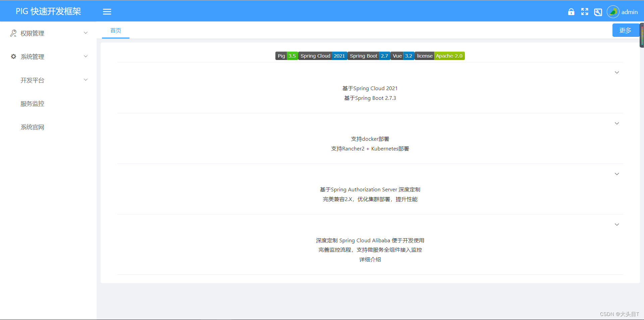Open the 详细介绍 link
The height and width of the screenshot is (320, 644).
tap(370, 259)
